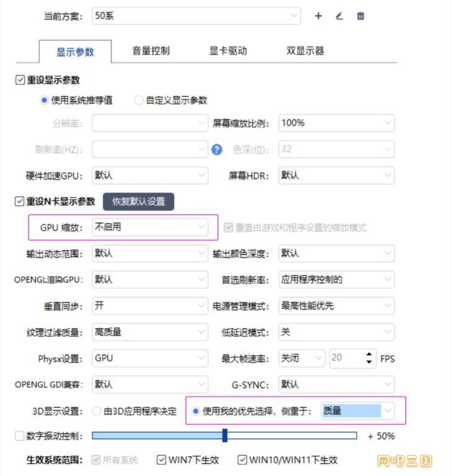Toggle the 重设N卡显示参数 checkbox
This screenshot has width=451, height=476.
point(19,201)
